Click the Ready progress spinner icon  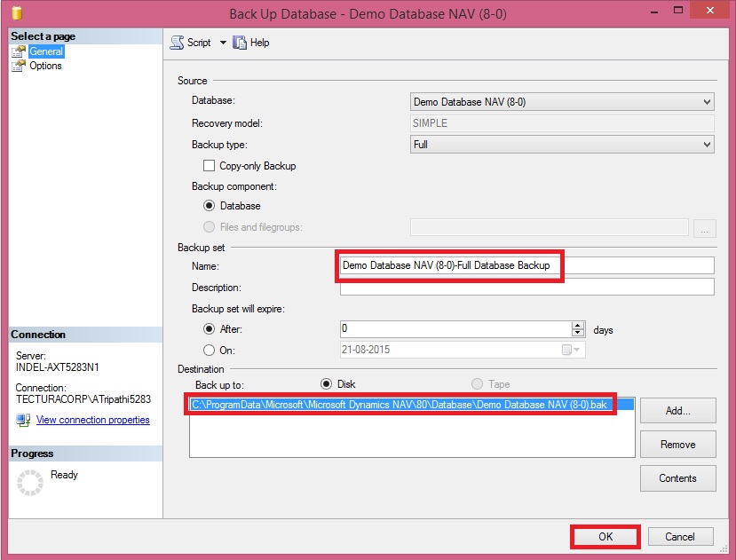tap(28, 484)
